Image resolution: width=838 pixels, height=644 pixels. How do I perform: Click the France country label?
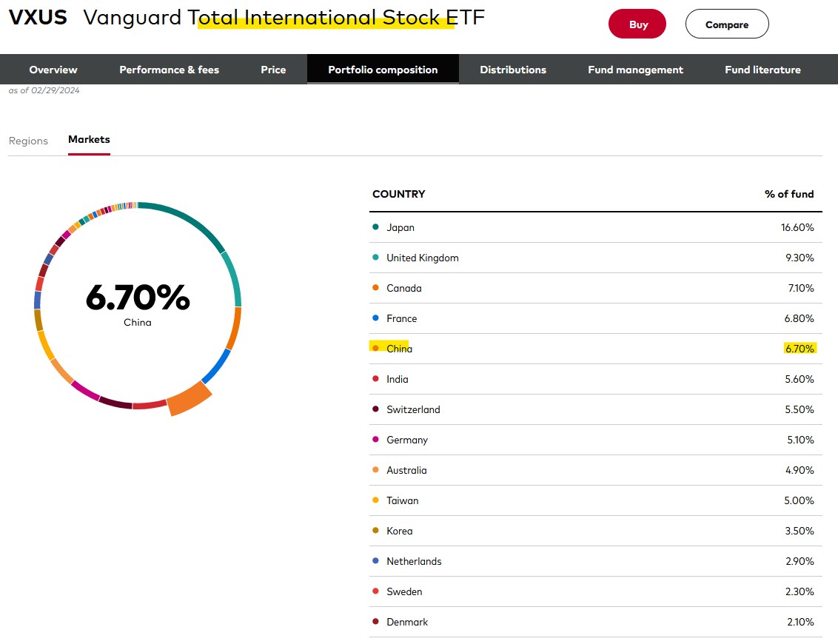(401, 318)
